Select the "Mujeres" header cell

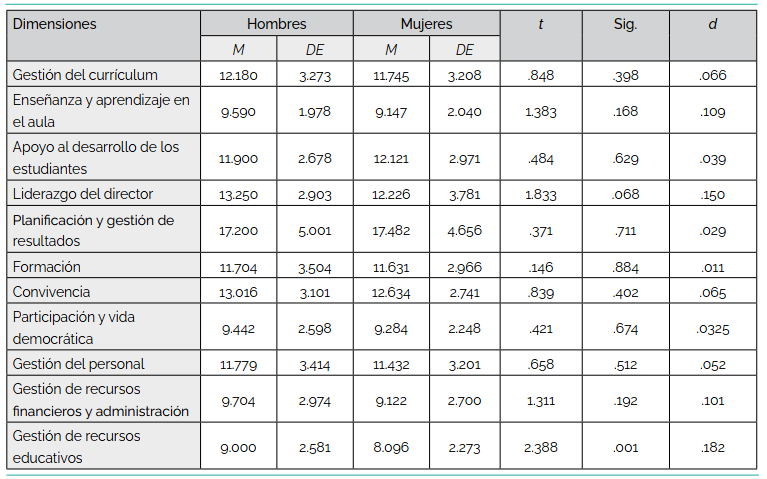[x=425, y=24]
